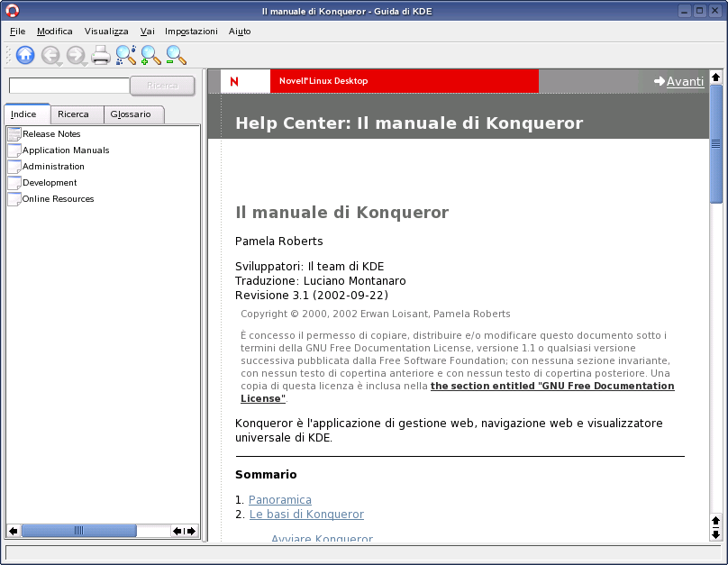The image size is (728, 565).
Task: Click the author name Pamela Roberts
Action: pos(279,241)
